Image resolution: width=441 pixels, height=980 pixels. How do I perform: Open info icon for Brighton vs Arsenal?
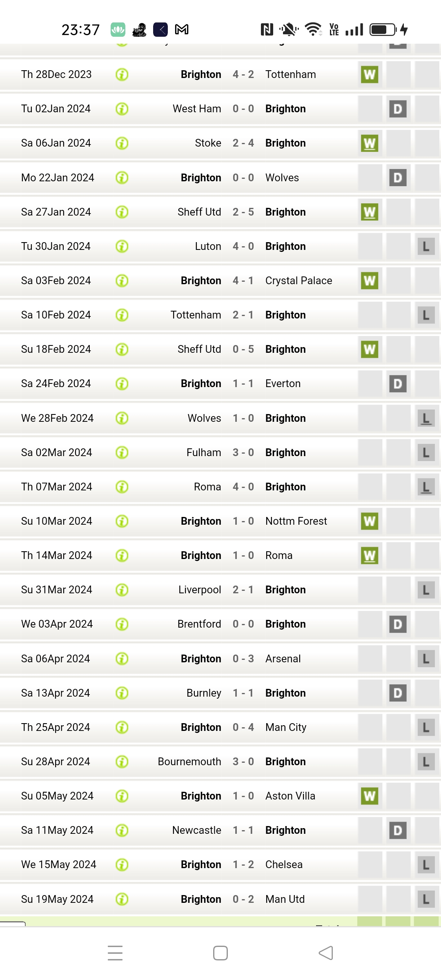tap(122, 659)
